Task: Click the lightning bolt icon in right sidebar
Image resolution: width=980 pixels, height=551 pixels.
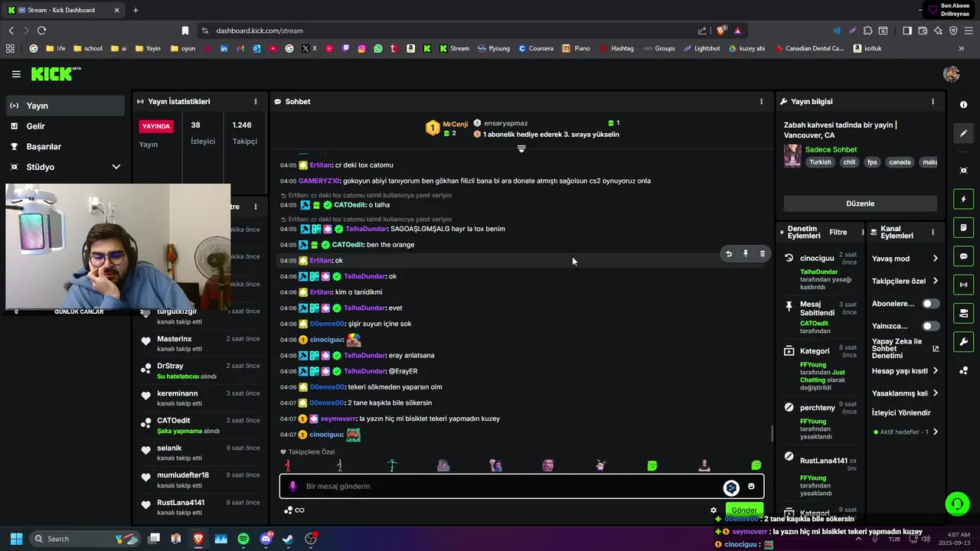Action: click(x=963, y=199)
